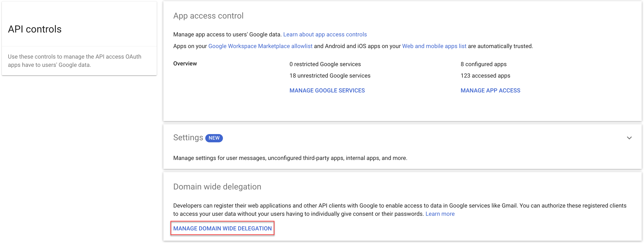Click the App access control heading
The height and width of the screenshot is (243, 644).
tap(208, 16)
